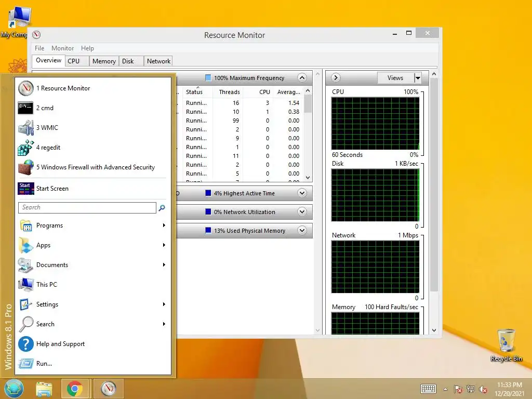Viewport: 532px width, 399px height.
Task: Expand the Programs submenu arrow
Action: pyautogui.click(x=164, y=225)
